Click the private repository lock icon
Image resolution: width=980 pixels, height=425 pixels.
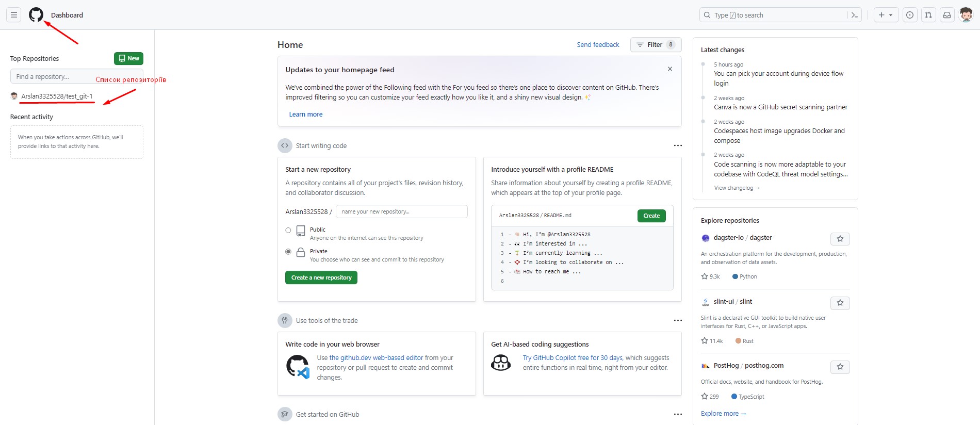(301, 252)
